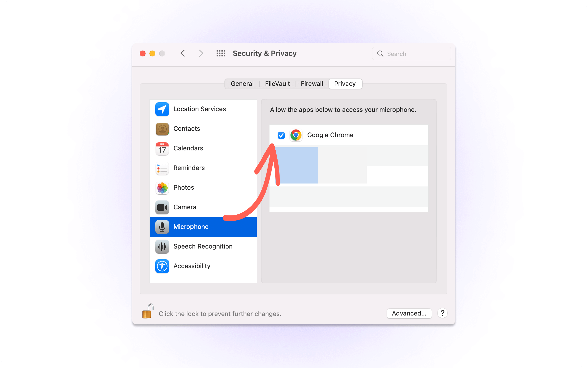Minimize window with yellow button
588x368 pixels.
point(152,53)
